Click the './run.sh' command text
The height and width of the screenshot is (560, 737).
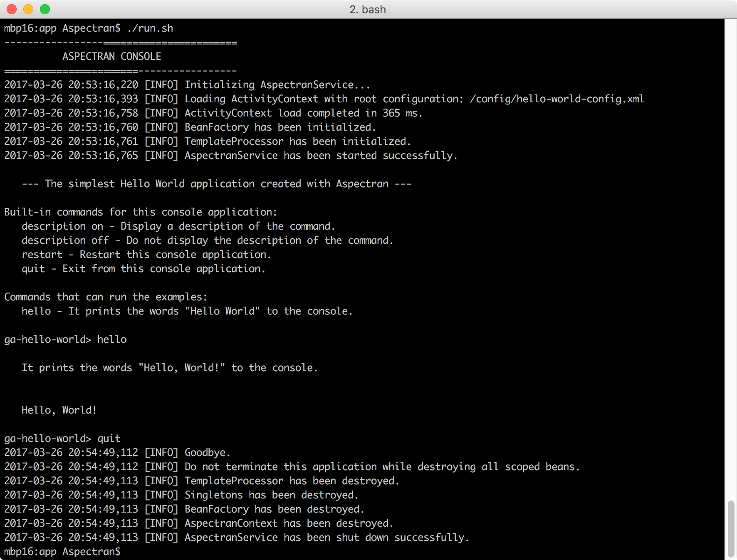[x=150, y=28]
